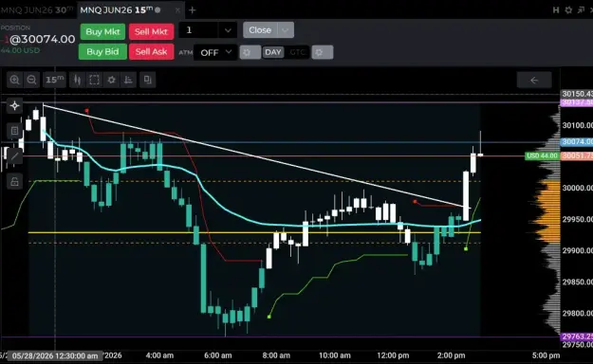Click the 30074.00 blue price label
This screenshot has width=593, height=364.
pyautogui.click(x=576, y=142)
